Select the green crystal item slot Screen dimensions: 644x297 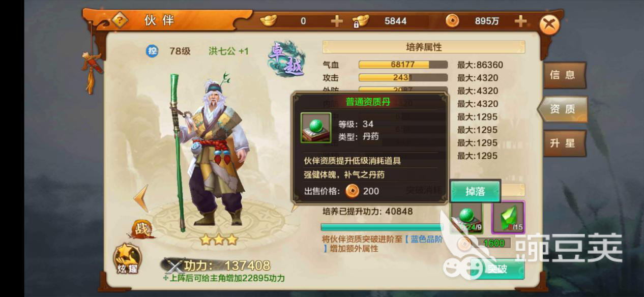tap(508, 217)
